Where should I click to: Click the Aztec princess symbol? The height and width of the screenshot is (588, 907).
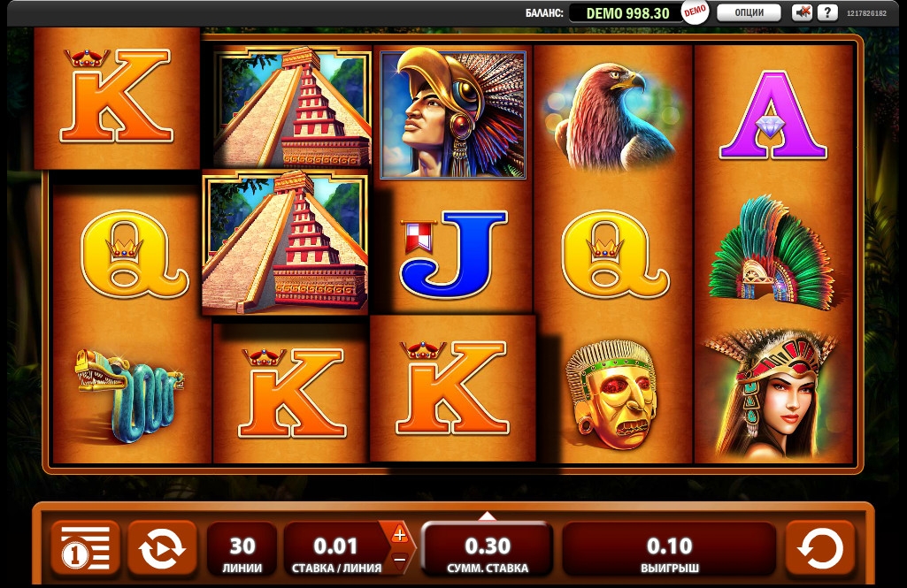(772, 394)
